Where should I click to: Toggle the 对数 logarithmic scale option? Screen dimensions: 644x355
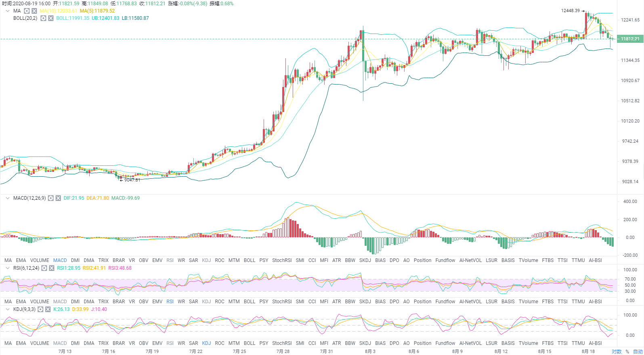pos(617,351)
